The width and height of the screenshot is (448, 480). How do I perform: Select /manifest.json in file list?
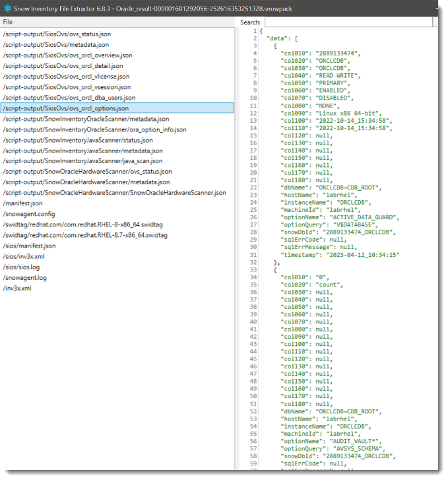point(22,203)
